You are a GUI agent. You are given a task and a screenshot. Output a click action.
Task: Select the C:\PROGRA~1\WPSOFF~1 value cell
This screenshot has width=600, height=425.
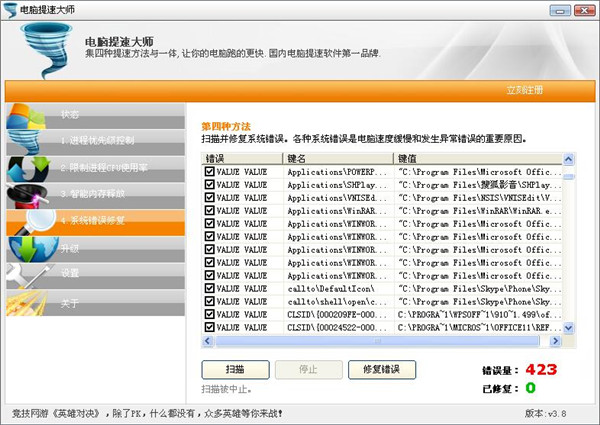478,314
